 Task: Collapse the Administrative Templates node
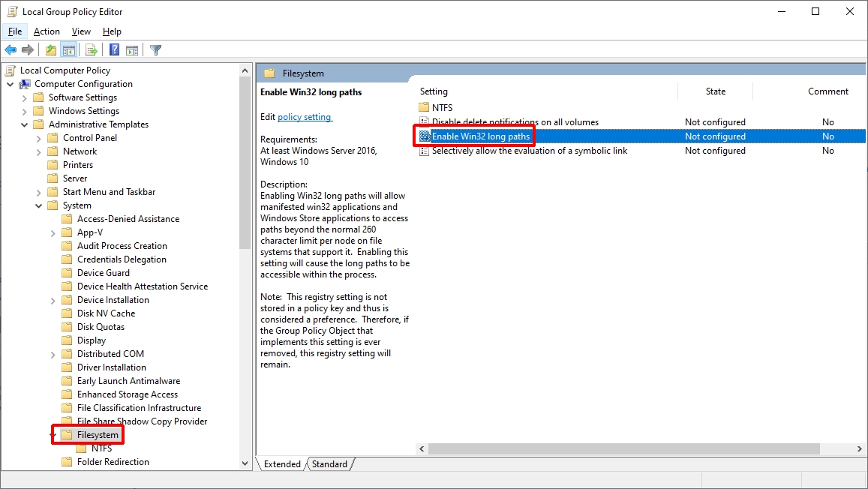(25, 124)
